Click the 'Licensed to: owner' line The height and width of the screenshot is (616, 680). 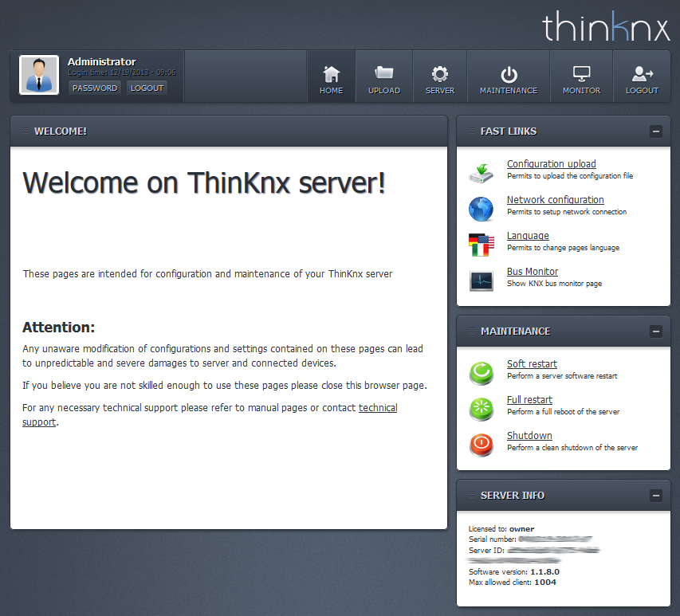(501, 529)
